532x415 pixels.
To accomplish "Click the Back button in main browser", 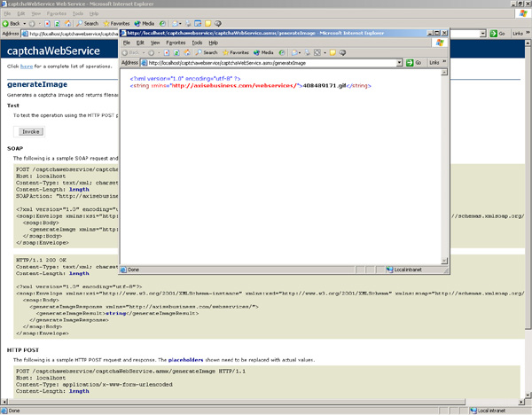I will coord(12,23).
